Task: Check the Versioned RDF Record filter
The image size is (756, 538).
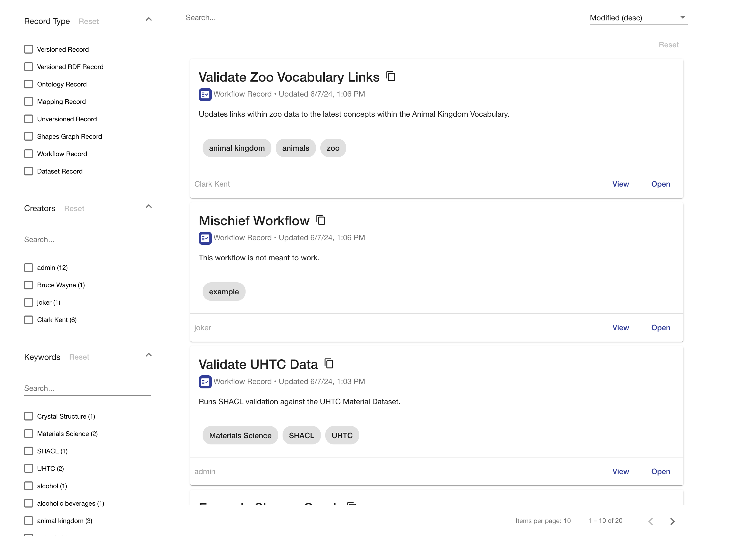Action: pos(29,67)
